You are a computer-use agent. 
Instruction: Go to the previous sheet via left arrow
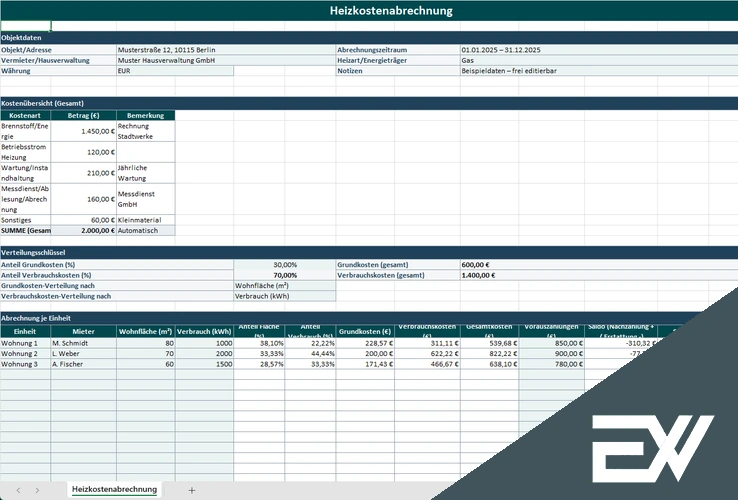coord(18,490)
